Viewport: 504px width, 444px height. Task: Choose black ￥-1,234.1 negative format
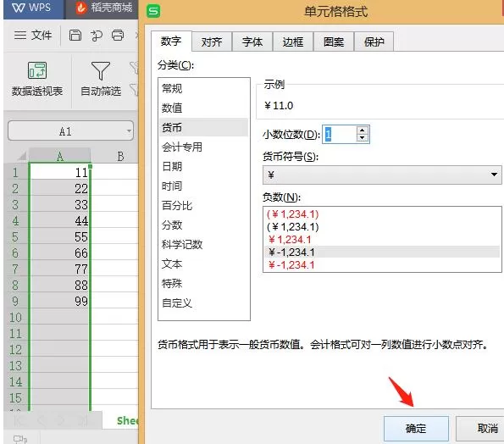(x=382, y=252)
